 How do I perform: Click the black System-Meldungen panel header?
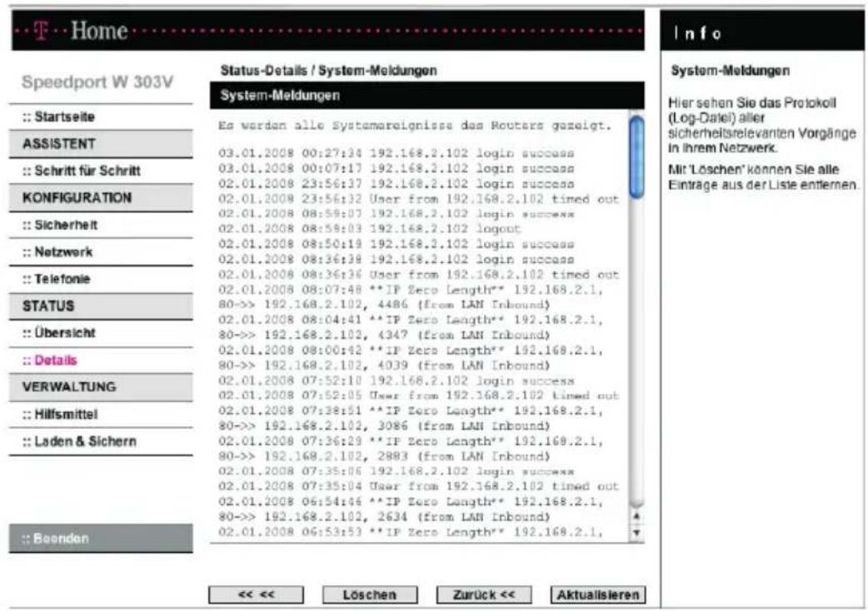[427, 95]
